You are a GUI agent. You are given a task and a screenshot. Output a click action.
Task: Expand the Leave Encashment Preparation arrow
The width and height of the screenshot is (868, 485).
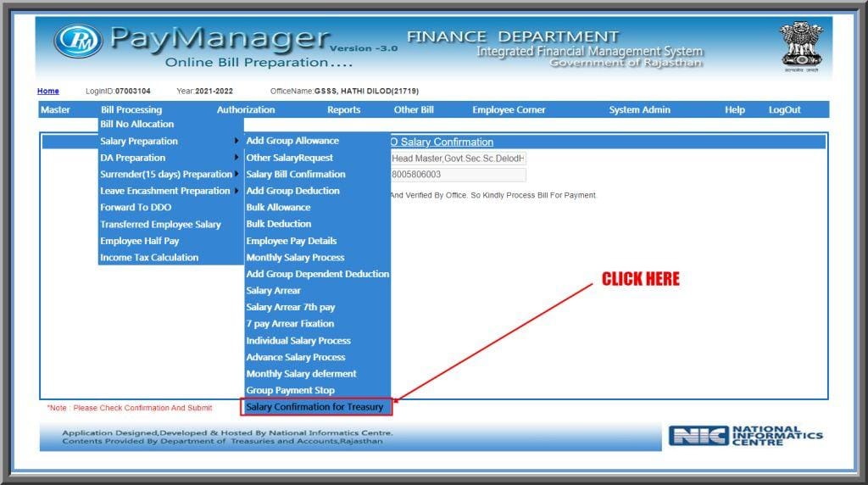pos(237,191)
